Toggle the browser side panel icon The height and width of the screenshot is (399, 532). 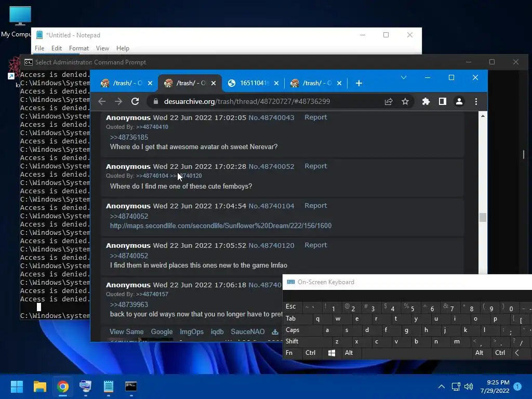443,101
